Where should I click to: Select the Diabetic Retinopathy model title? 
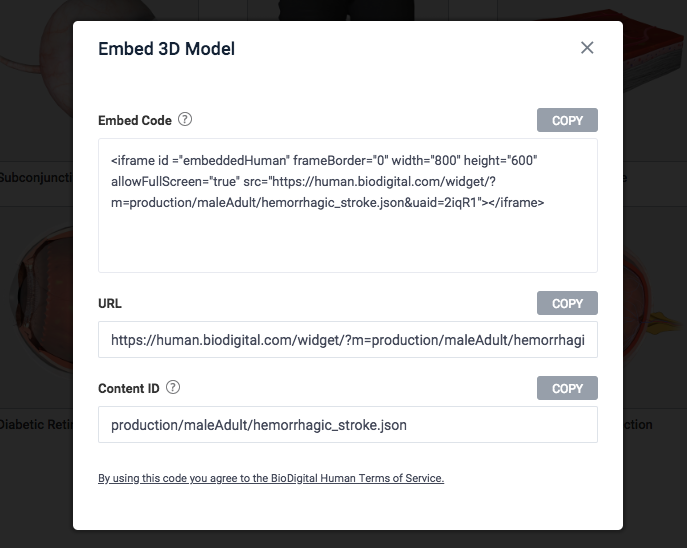point(36,424)
